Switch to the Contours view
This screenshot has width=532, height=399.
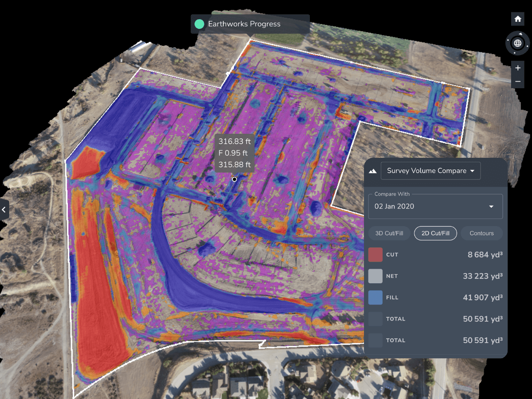click(481, 233)
